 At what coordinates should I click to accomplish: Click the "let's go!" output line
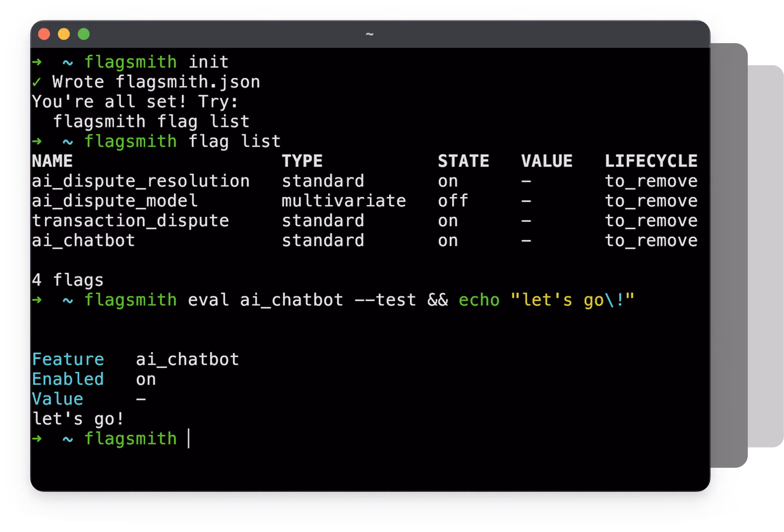coord(78,419)
